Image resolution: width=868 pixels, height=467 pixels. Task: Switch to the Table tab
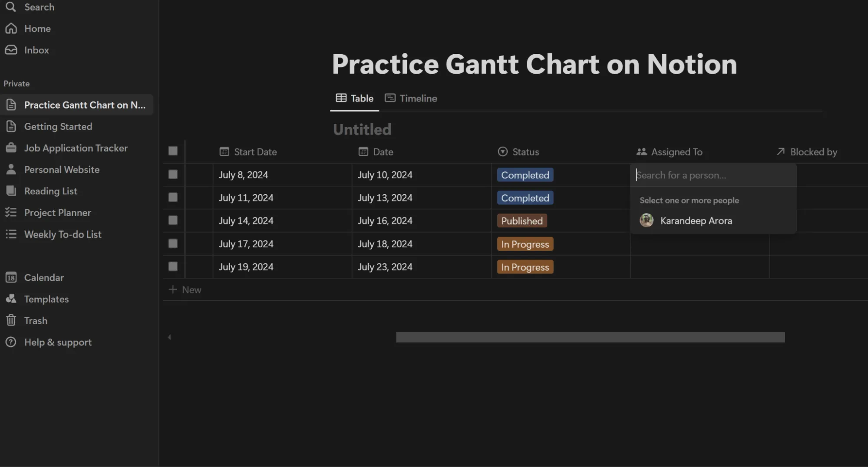point(354,99)
